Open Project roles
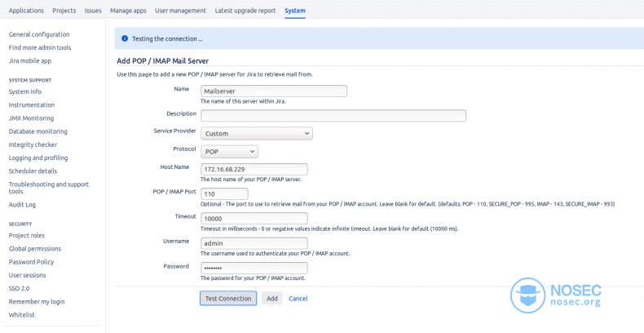 [27, 236]
